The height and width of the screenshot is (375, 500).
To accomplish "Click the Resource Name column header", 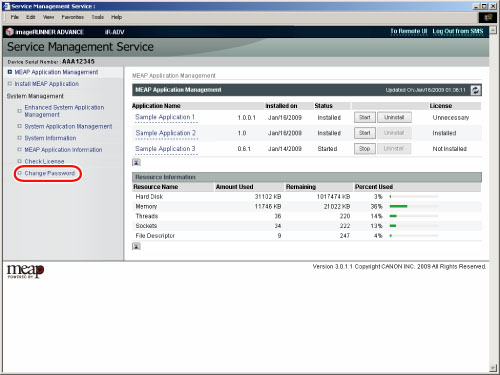I will tap(156, 187).
